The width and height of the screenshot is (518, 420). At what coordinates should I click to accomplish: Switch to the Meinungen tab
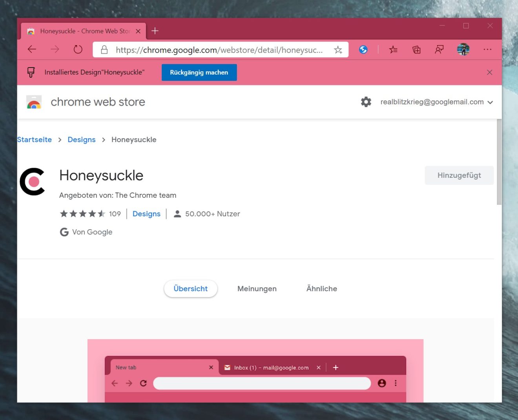coord(257,289)
